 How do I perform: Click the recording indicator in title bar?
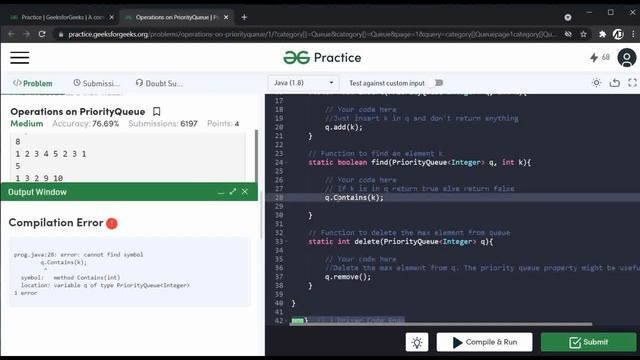coord(568,17)
